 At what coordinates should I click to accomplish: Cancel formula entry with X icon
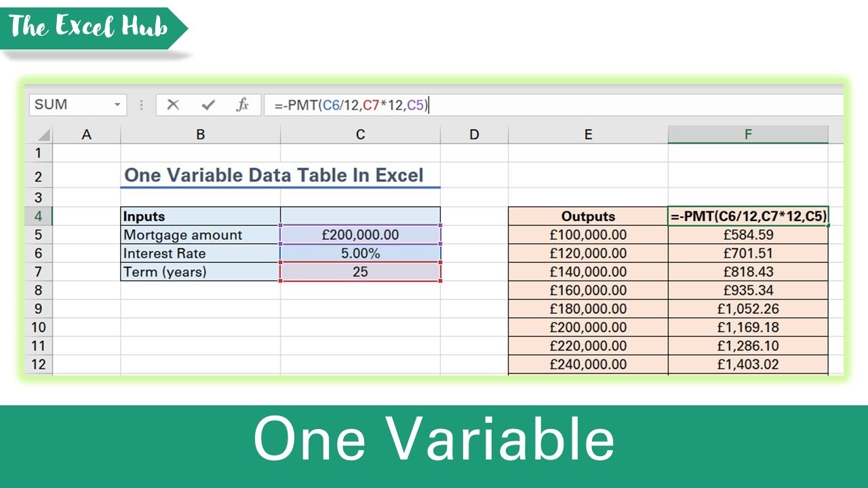tap(173, 104)
